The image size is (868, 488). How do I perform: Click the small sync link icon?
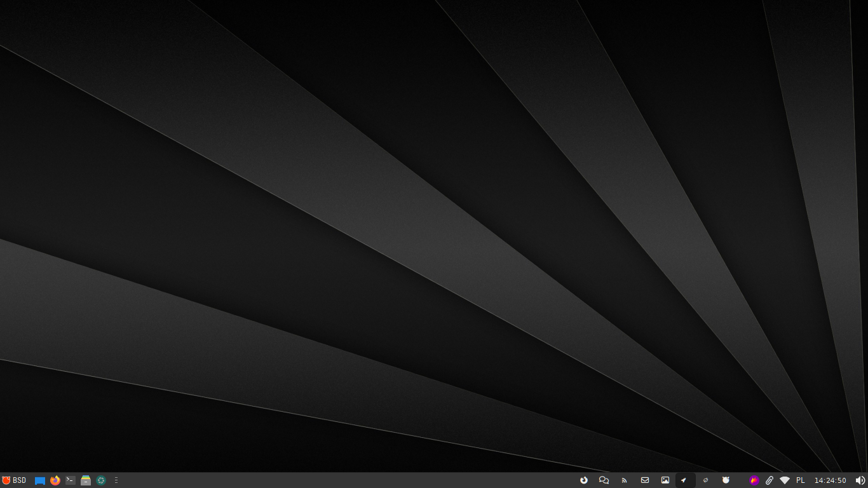(x=705, y=480)
